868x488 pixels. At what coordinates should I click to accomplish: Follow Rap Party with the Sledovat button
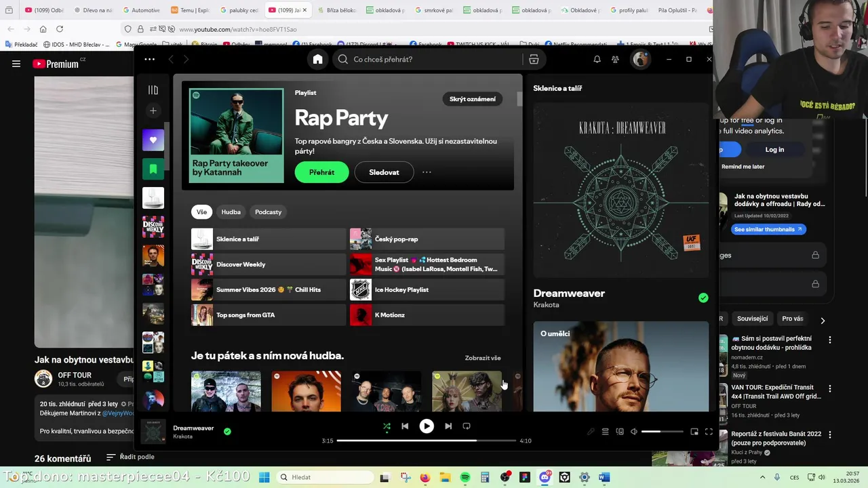[x=384, y=172]
